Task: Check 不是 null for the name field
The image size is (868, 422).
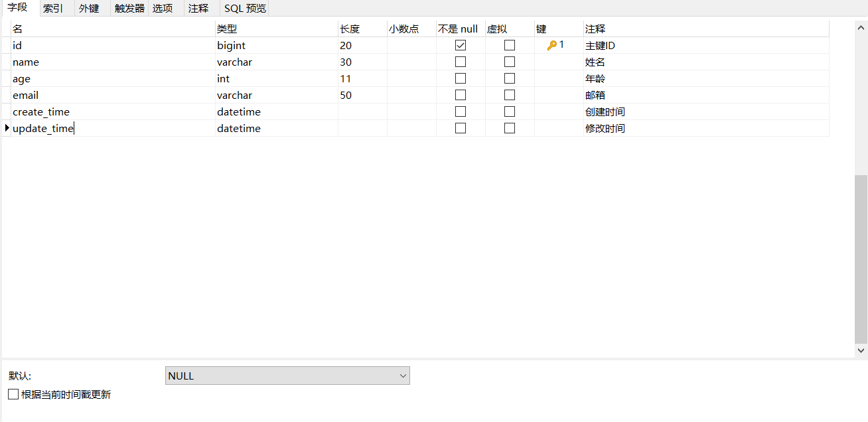Action: pos(461,62)
